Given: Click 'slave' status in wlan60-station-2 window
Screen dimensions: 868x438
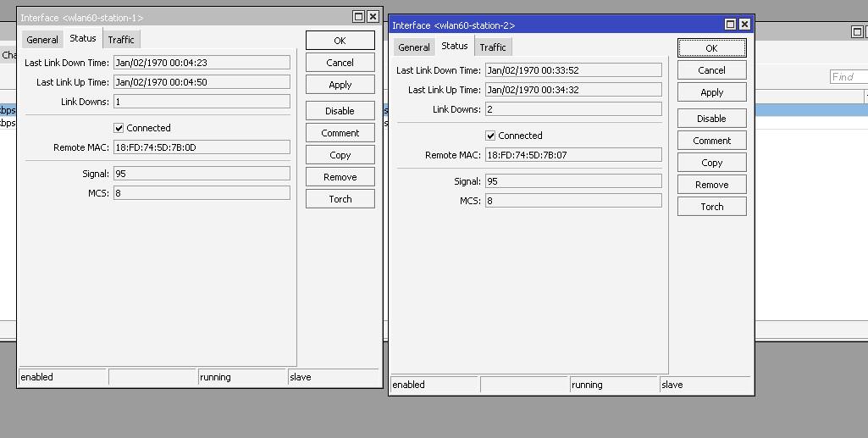Looking at the screenshot, I should [672, 385].
